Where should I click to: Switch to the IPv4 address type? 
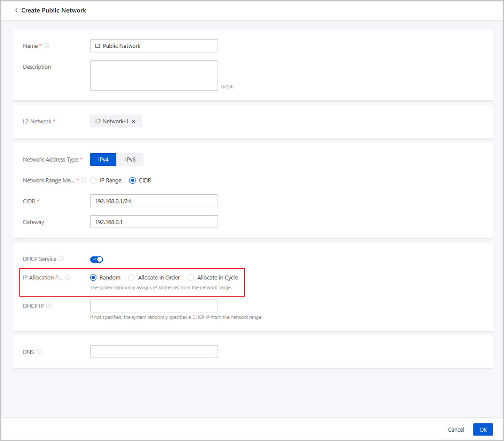(x=103, y=159)
